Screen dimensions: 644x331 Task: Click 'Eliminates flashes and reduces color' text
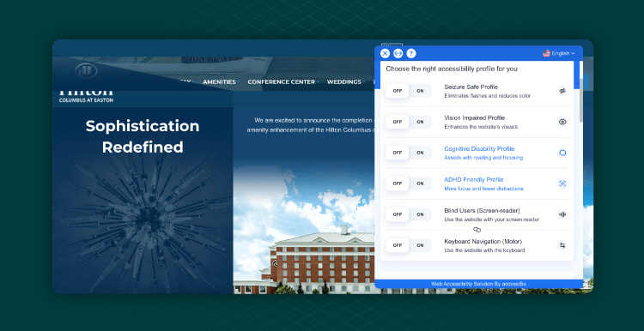[x=488, y=96]
